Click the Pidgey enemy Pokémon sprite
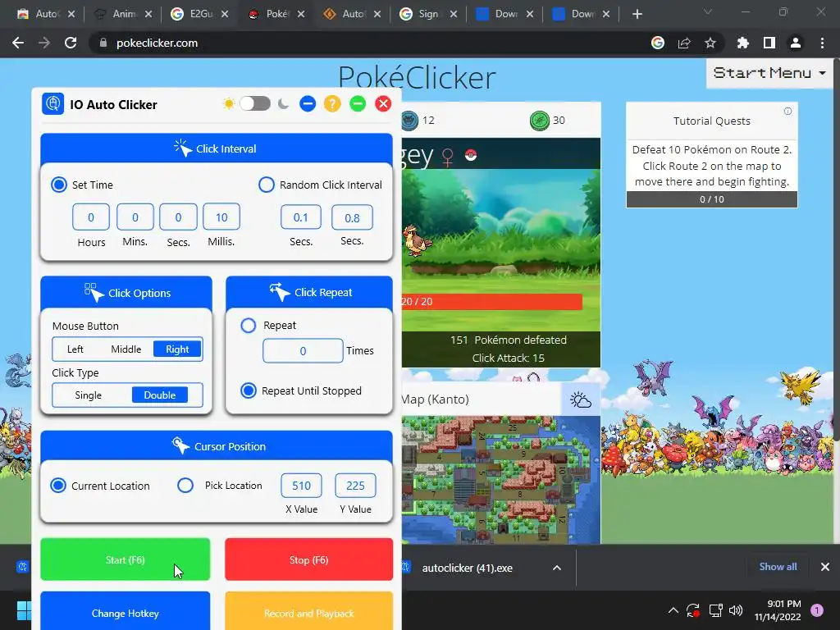Image resolution: width=840 pixels, height=630 pixels. point(417,240)
